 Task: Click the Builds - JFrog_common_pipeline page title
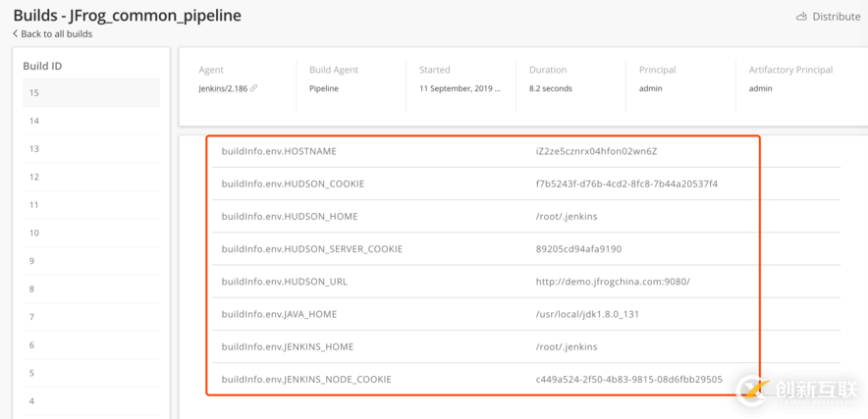coord(128,16)
